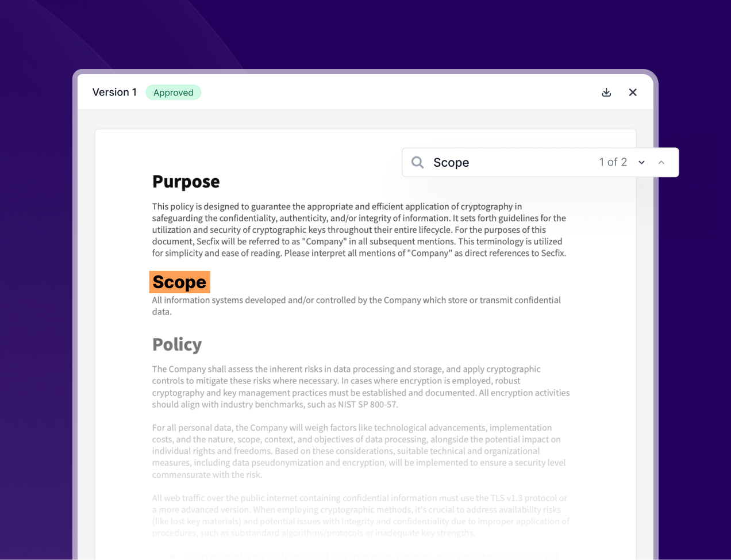Close the Version 1 document viewer

[x=633, y=93]
